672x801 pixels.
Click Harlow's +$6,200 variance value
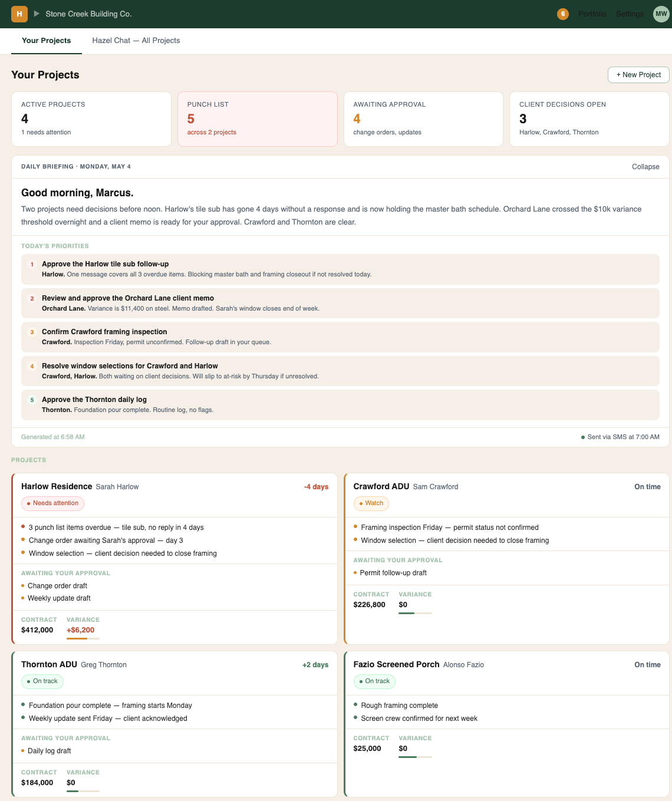pyautogui.click(x=81, y=630)
